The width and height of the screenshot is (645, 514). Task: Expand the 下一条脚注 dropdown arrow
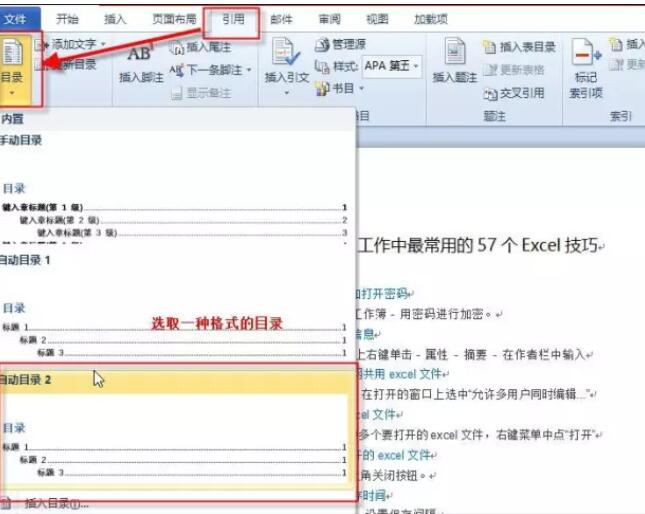(249, 70)
